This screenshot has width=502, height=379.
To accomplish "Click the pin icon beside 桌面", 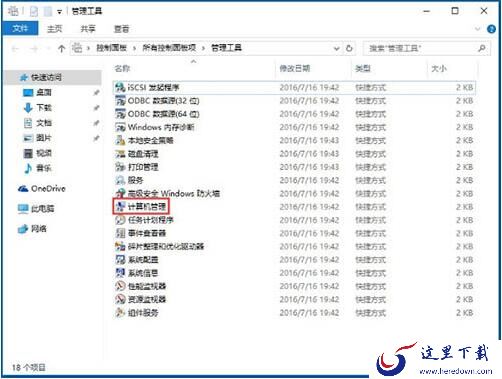I will [x=96, y=93].
